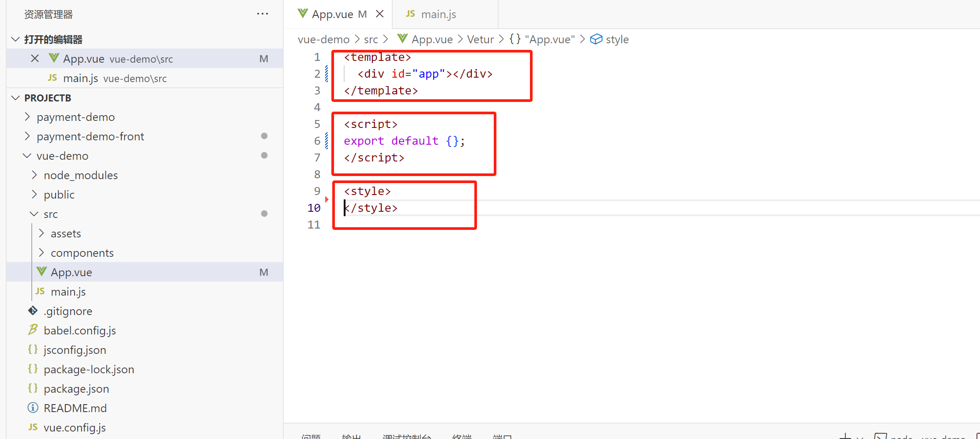Viewport: 980px width, 439px height.
Task: Click vue-demo in the breadcrumb path
Action: pos(323,39)
